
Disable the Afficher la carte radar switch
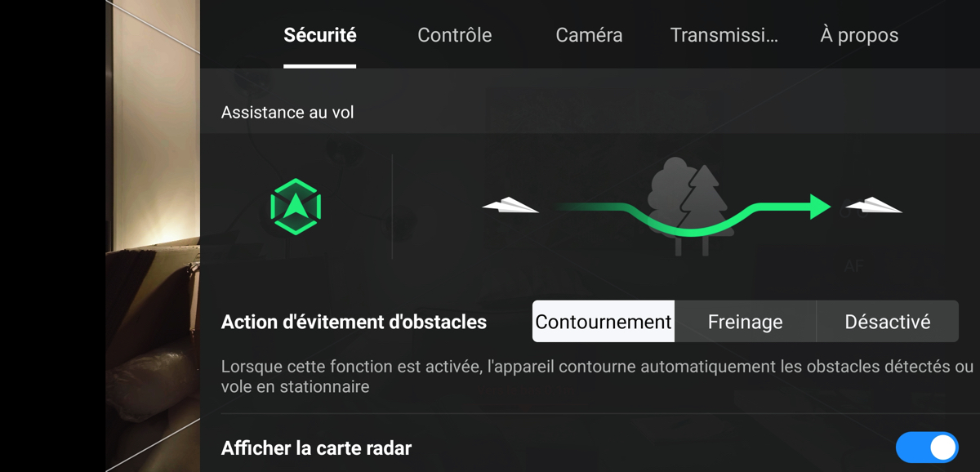pos(927,448)
